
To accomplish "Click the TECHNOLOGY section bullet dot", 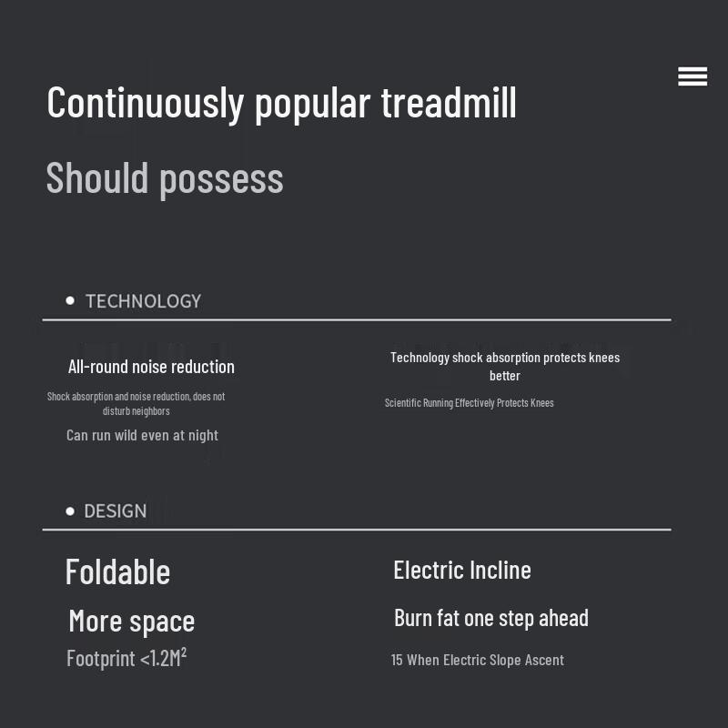I will (70, 301).
